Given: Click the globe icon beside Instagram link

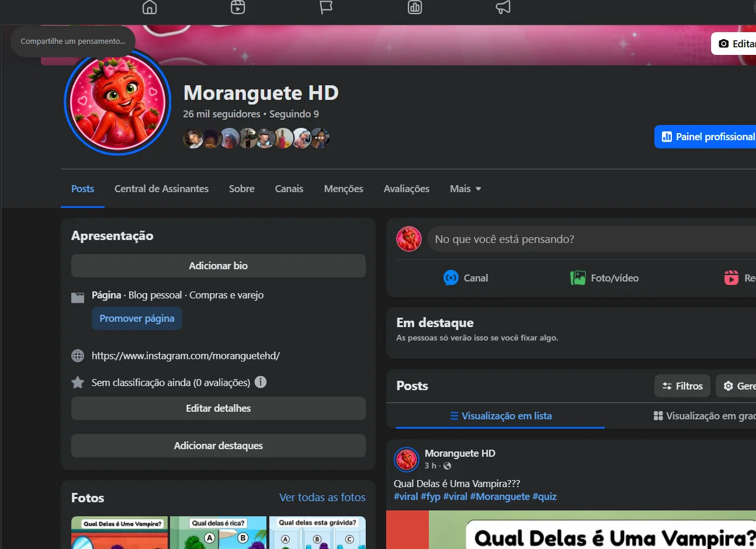Looking at the screenshot, I should [x=78, y=356].
